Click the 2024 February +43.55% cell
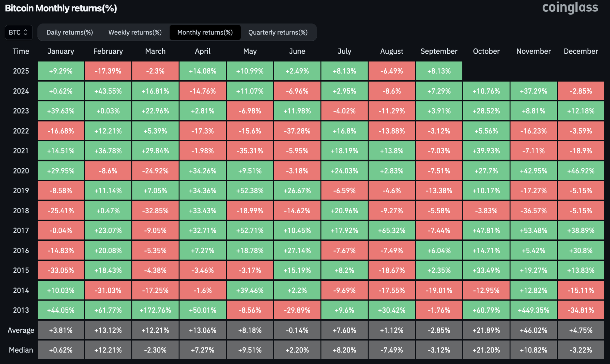Image resolution: width=610 pixels, height=364 pixels. pos(108,91)
